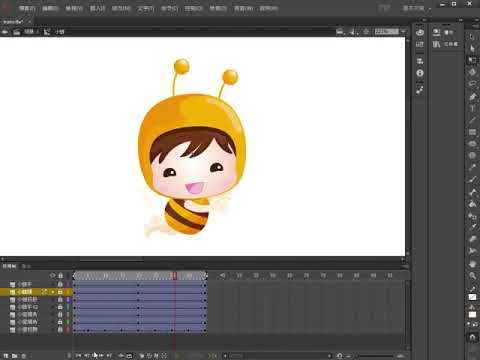Select the Text tool
Screen dimensions: 480x360
pos(472,108)
